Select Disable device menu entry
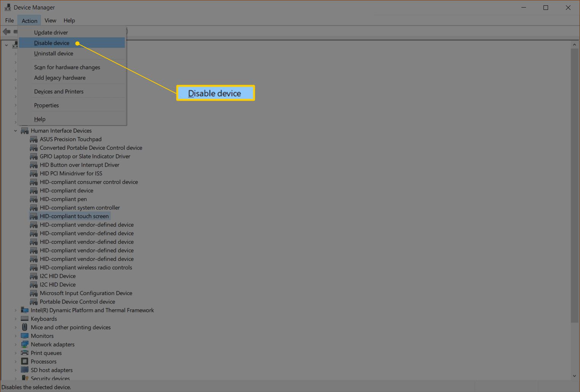The image size is (580, 392). [x=72, y=43]
